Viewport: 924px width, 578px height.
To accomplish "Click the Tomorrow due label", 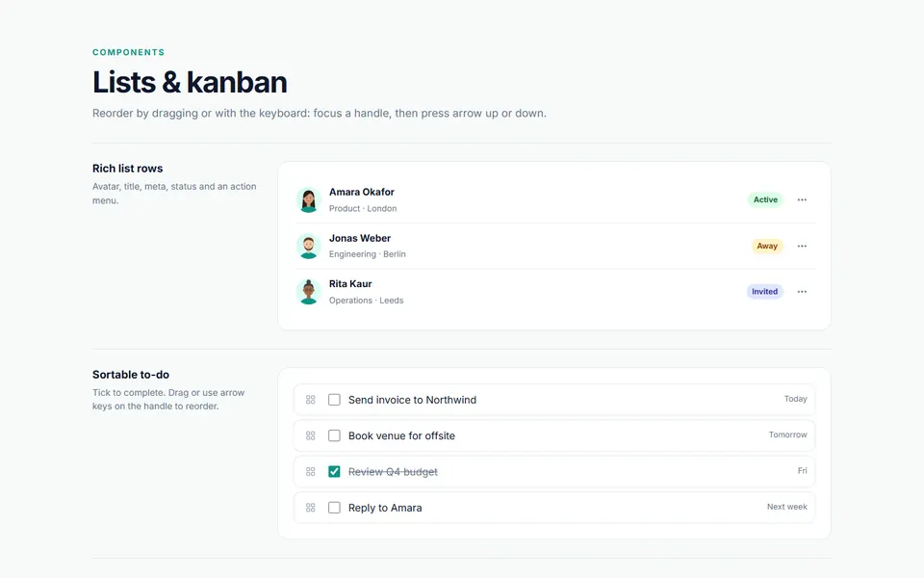I will tap(788, 434).
